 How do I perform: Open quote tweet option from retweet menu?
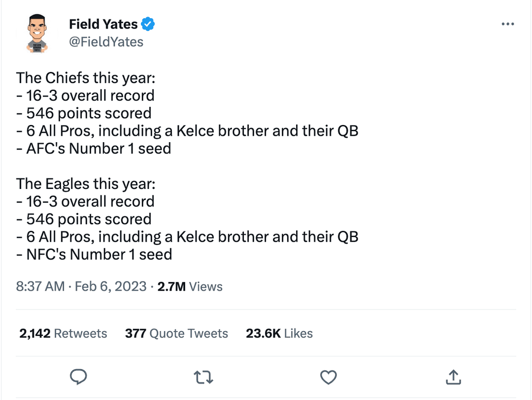pos(203,377)
